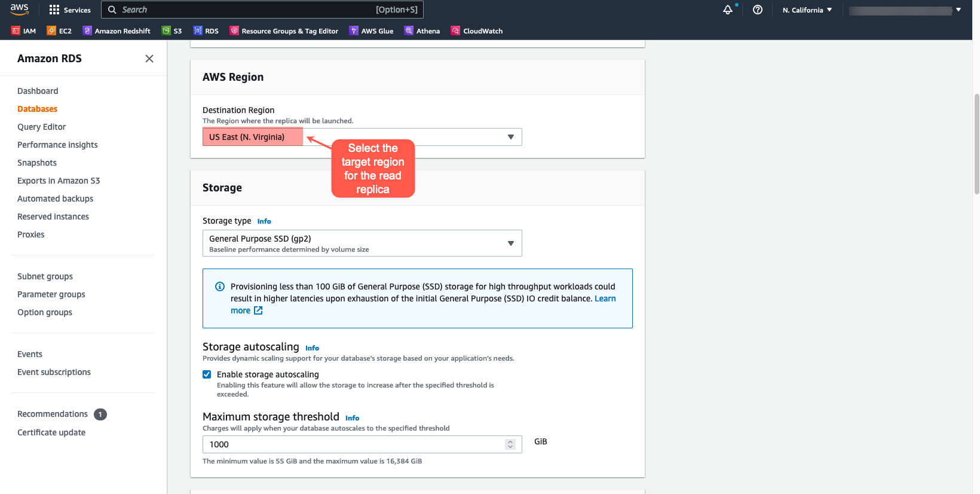Open the N. California region selector
The image size is (980, 494).
point(807,10)
